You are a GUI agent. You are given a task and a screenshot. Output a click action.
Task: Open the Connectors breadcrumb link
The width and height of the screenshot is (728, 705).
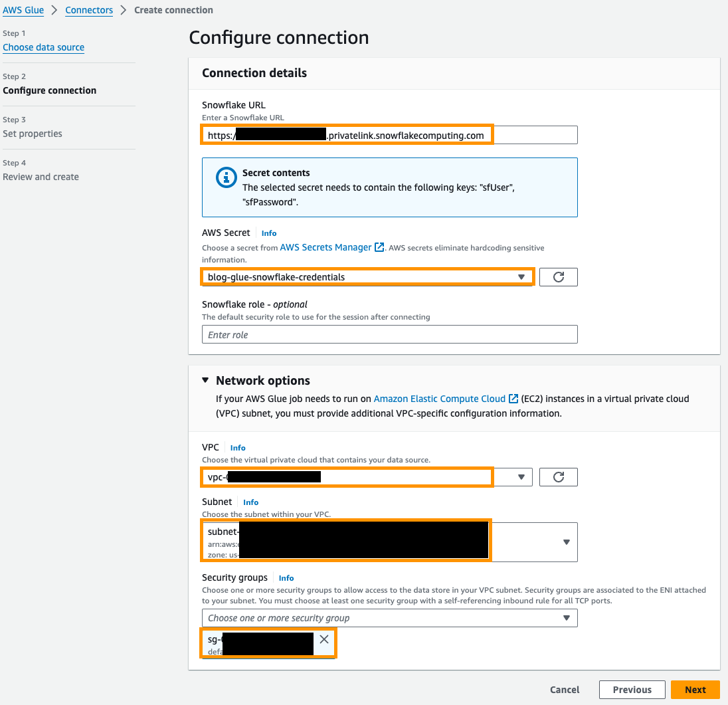pyautogui.click(x=89, y=10)
